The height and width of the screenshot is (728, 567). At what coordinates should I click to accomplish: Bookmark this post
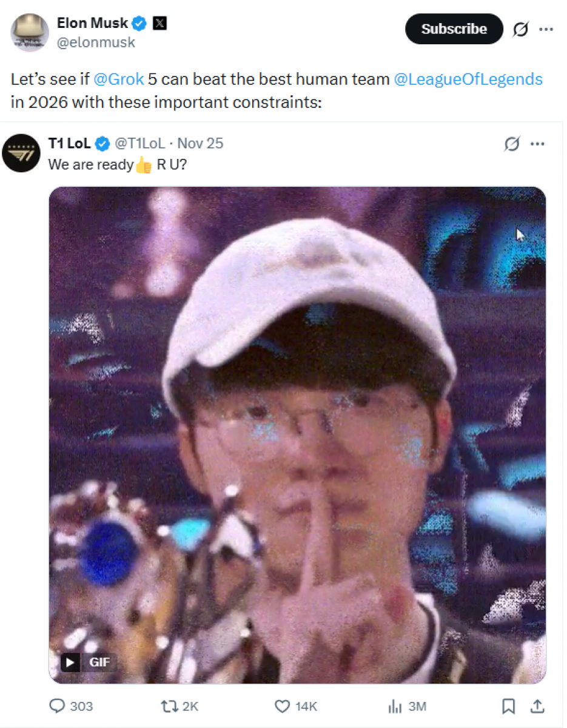[509, 706]
